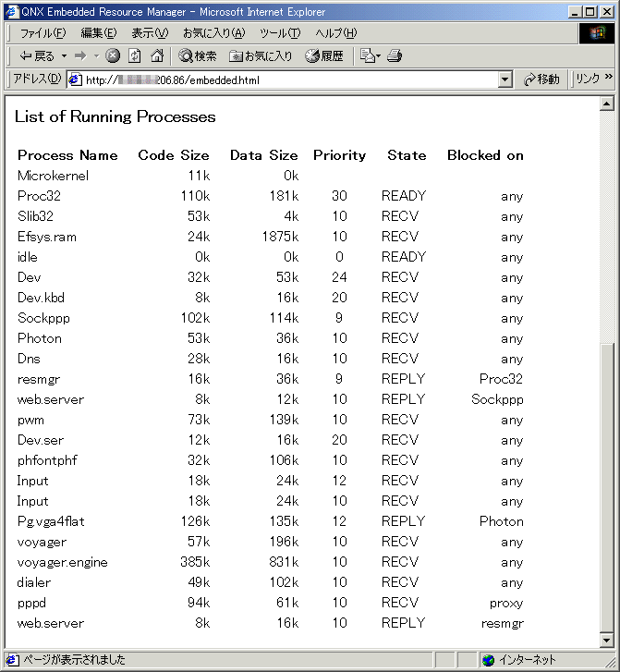Open the お気に入り favorites toolbar button

coord(260,55)
